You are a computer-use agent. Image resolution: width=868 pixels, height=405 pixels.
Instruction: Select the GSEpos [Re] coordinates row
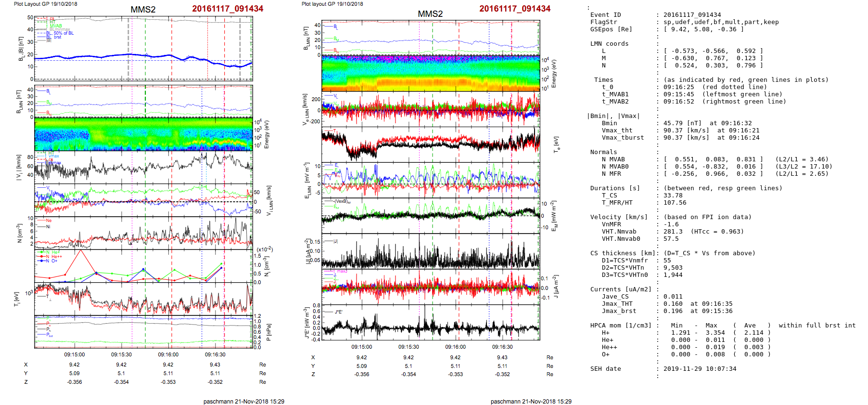[703, 29]
